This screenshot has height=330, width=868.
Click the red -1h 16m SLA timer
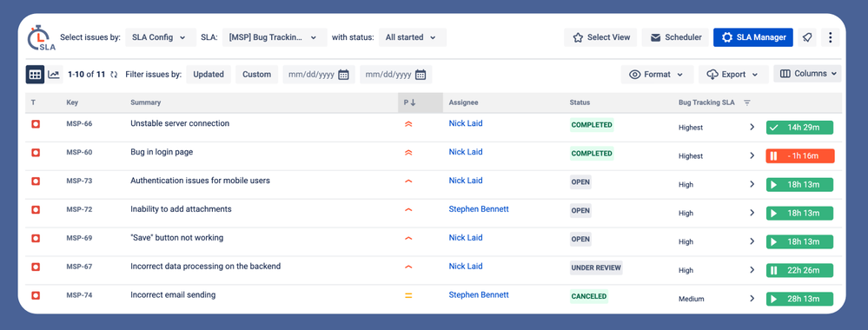pos(800,155)
